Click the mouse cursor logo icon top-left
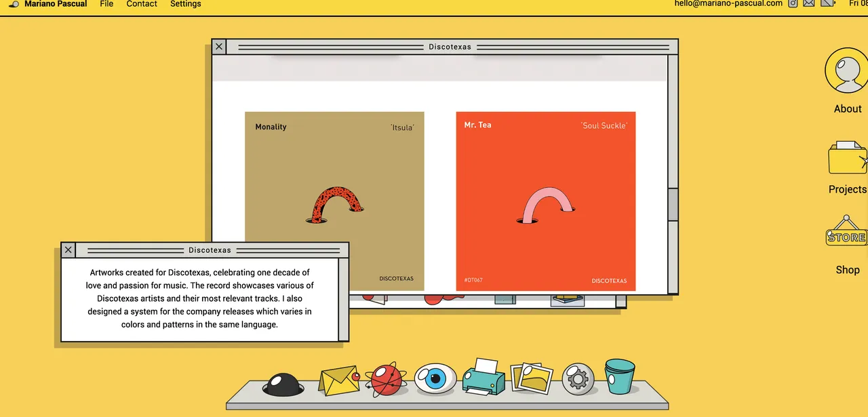 pos(14,4)
